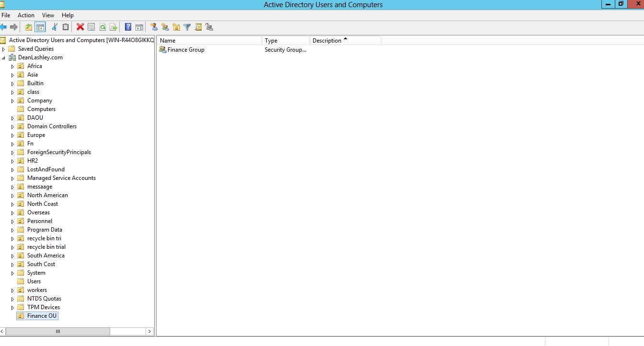The width and height of the screenshot is (644, 346).
Task: Select the Finance OU tree node
Action: pos(42,316)
